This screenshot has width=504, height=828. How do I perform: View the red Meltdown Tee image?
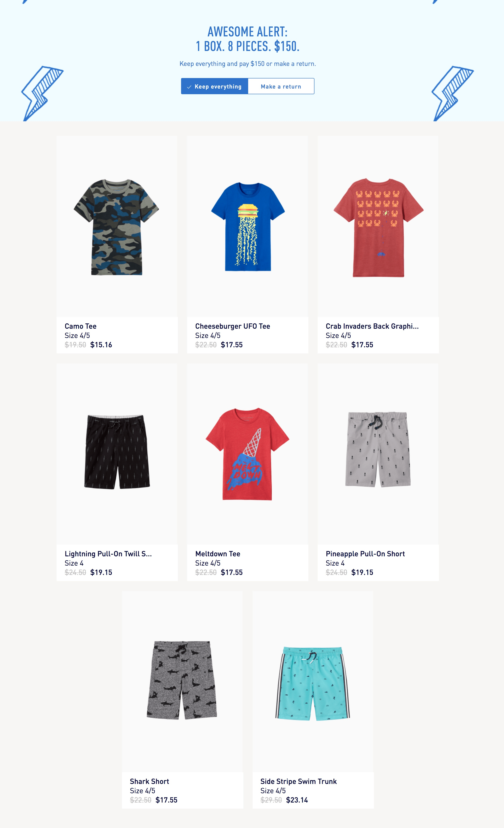pyautogui.click(x=248, y=454)
